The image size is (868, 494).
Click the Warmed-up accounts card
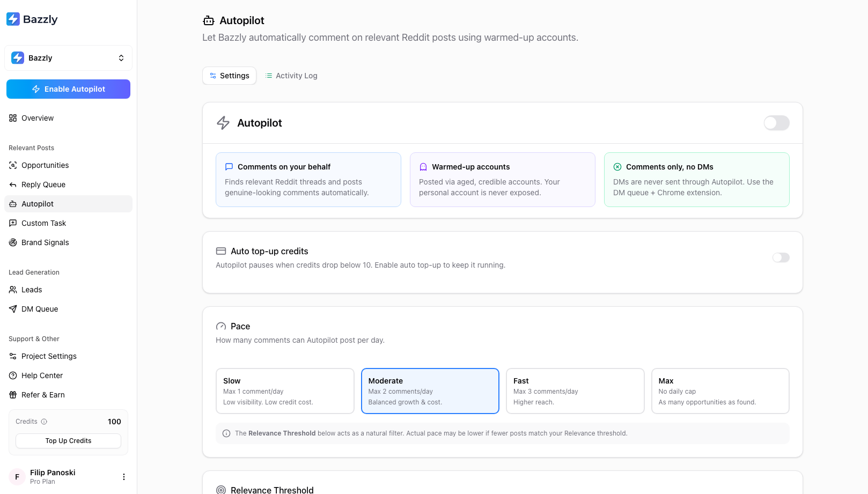(x=503, y=180)
